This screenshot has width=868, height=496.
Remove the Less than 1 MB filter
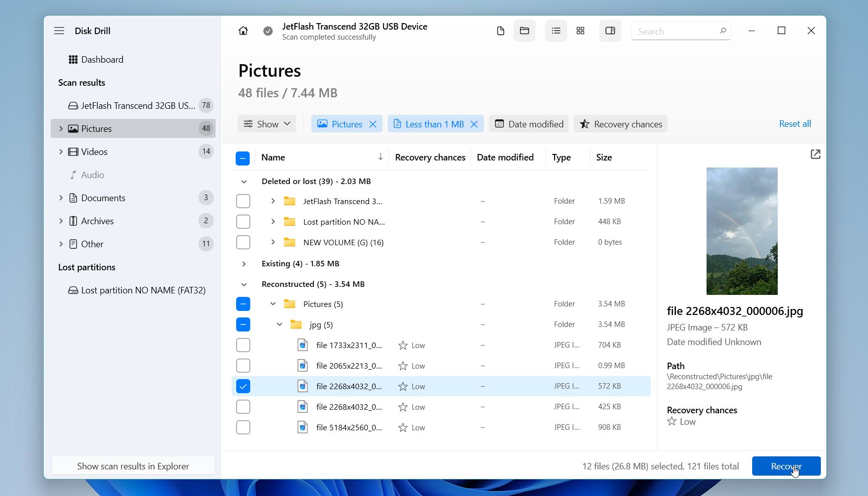(x=474, y=124)
